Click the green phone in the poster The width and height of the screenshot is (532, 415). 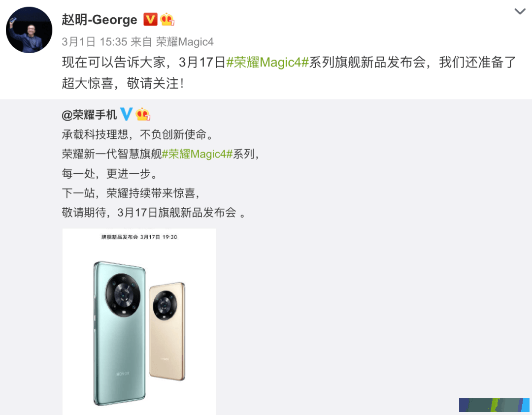coord(119,333)
